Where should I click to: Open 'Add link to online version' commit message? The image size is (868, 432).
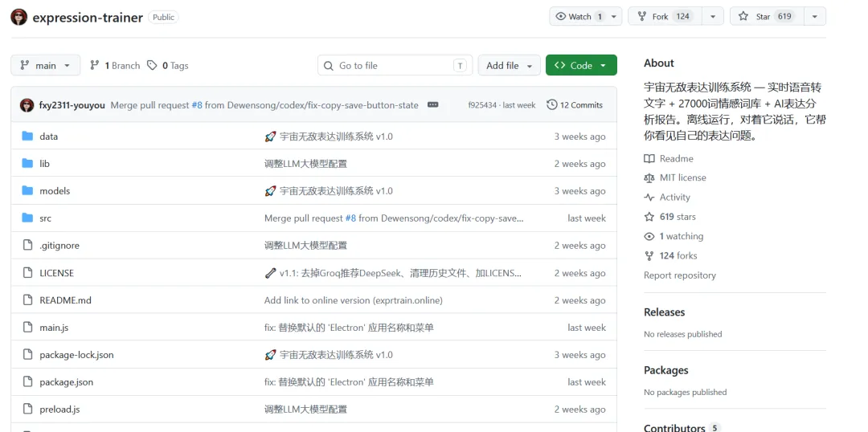[353, 300]
